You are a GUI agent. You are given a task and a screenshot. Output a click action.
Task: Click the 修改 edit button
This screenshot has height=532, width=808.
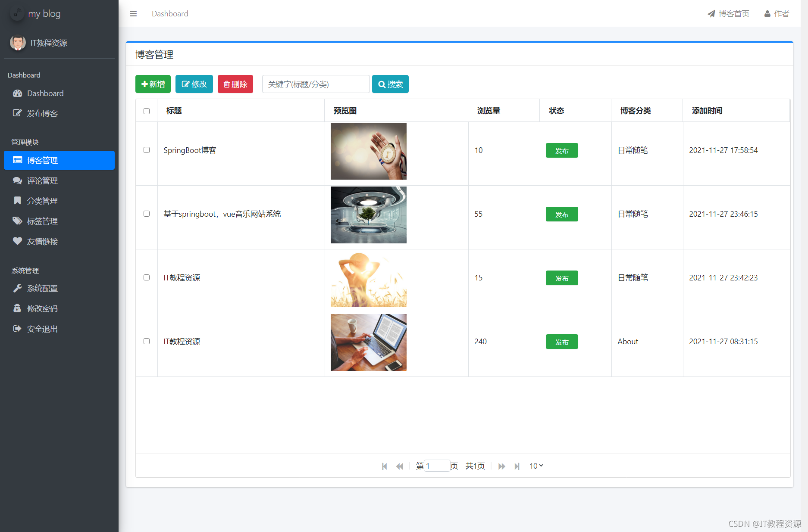tap(194, 84)
